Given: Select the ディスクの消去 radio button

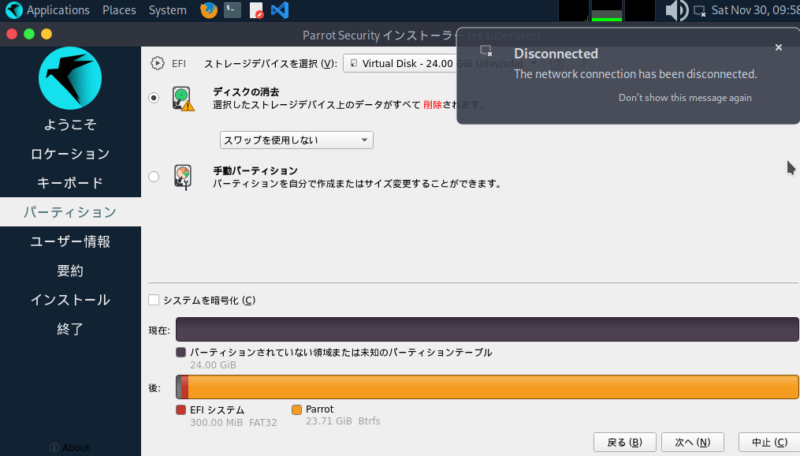Looking at the screenshot, I should coord(153,98).
